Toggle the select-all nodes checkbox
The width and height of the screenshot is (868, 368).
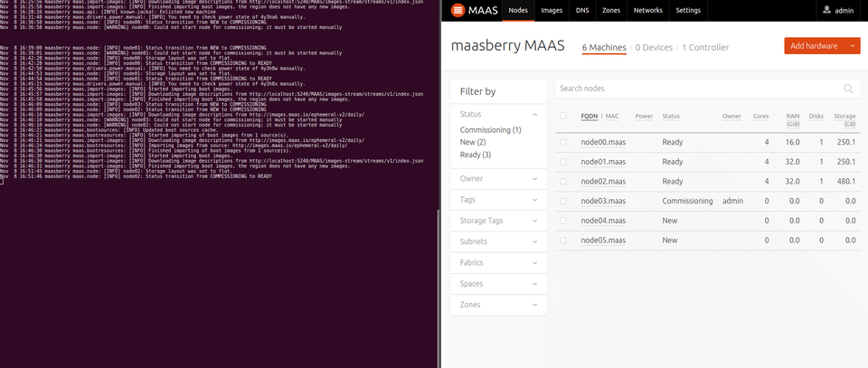[563, 116]
